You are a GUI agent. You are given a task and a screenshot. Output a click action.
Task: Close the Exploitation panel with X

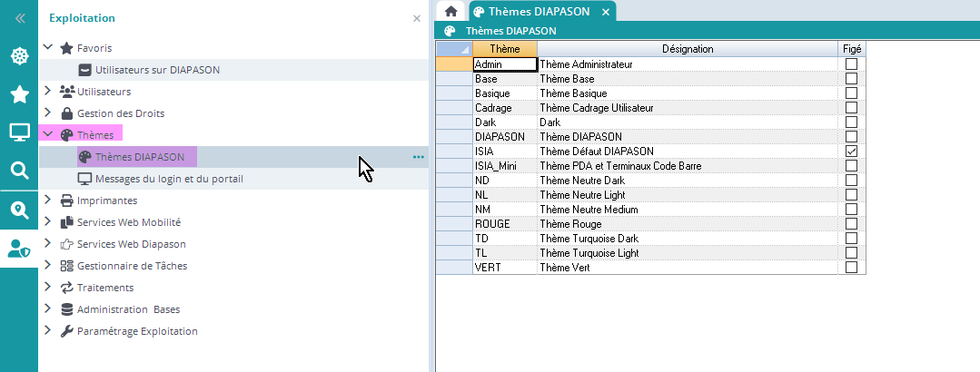pyautogui.click(x=417, y=18)
